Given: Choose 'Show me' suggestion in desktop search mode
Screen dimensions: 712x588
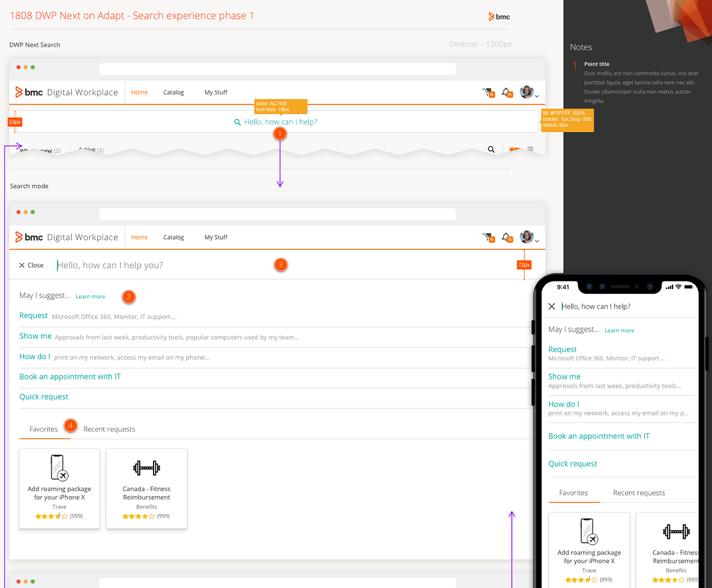Looking at the screenshot, I should click(35, 336).
